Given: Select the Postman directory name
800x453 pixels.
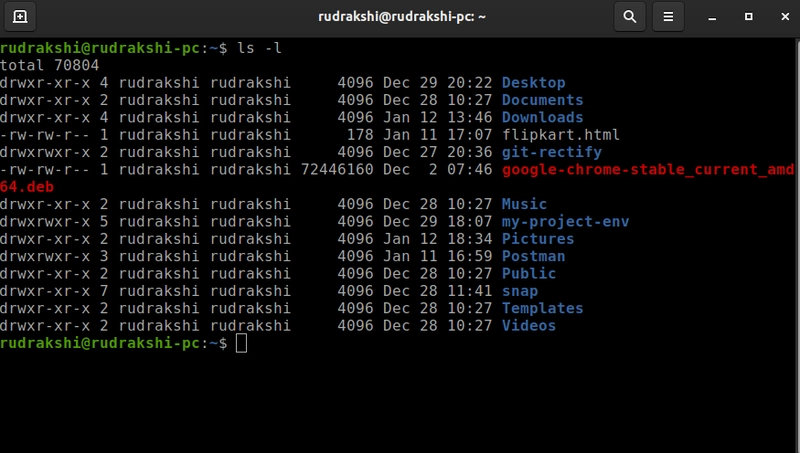Looking at the screenshot, I should pos(533,256).
